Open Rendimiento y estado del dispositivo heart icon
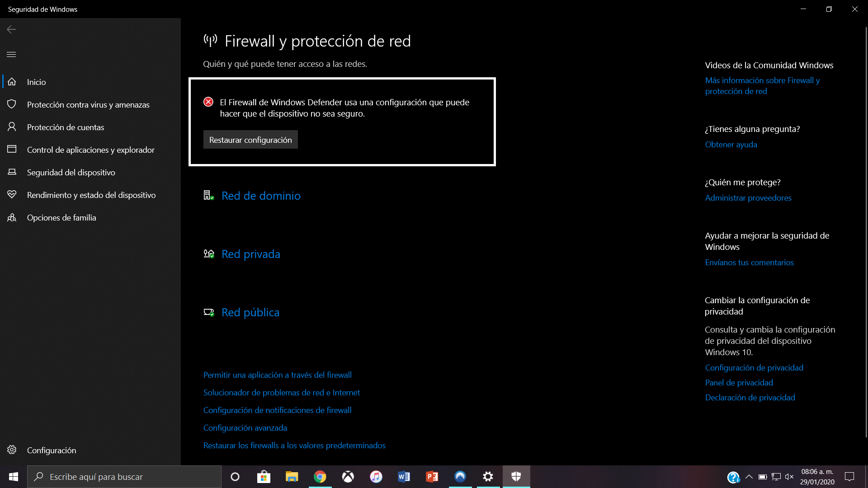The height and width of the screenshot is (488, 868). (12, 195)
